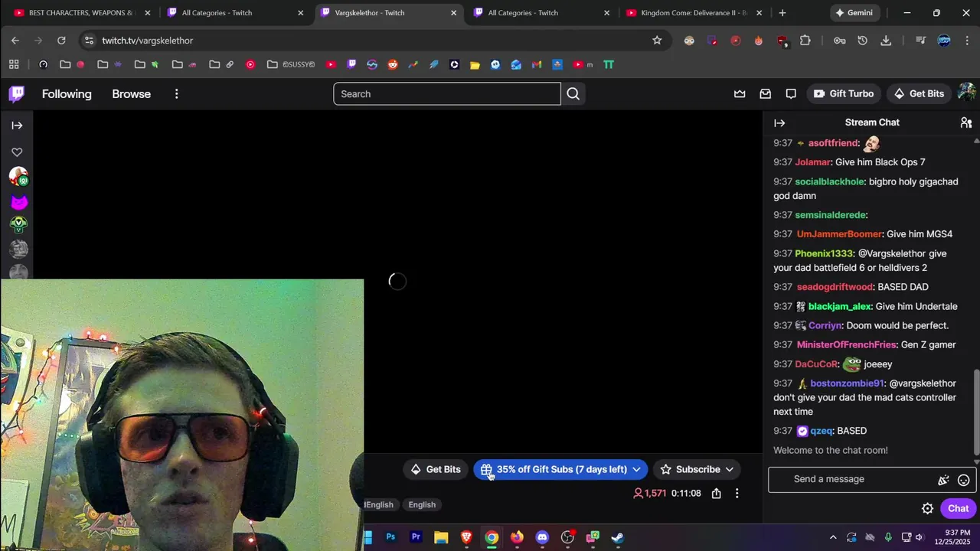Click the Twitch home logo
Viewport: 980px width, 551px height.
(17, 94)
